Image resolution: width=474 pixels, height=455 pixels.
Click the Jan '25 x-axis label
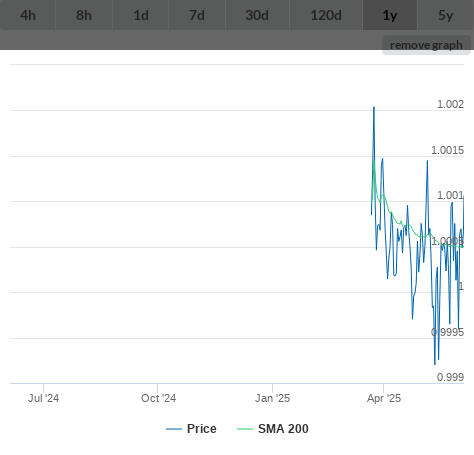click(272, 398)
